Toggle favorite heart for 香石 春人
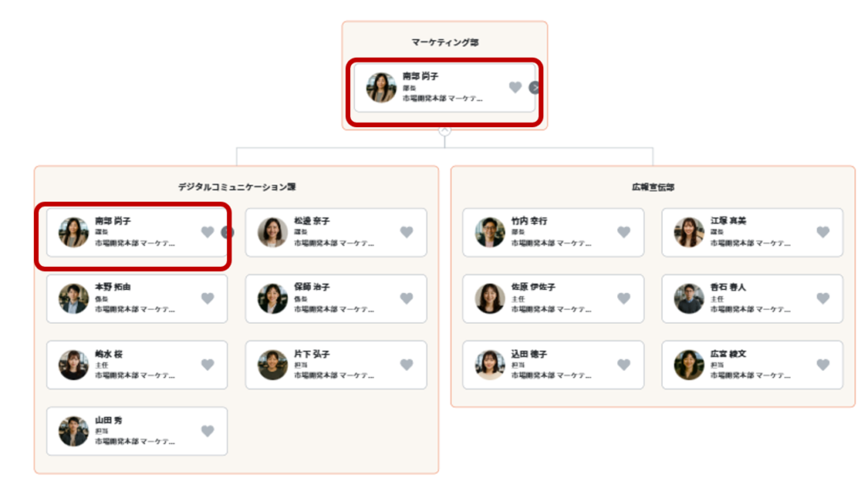The image size is (868, 488). tap(823, 298)
